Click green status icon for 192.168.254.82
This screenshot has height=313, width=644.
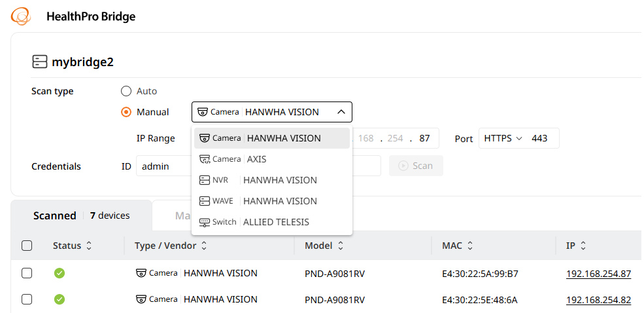pos(59,299)
